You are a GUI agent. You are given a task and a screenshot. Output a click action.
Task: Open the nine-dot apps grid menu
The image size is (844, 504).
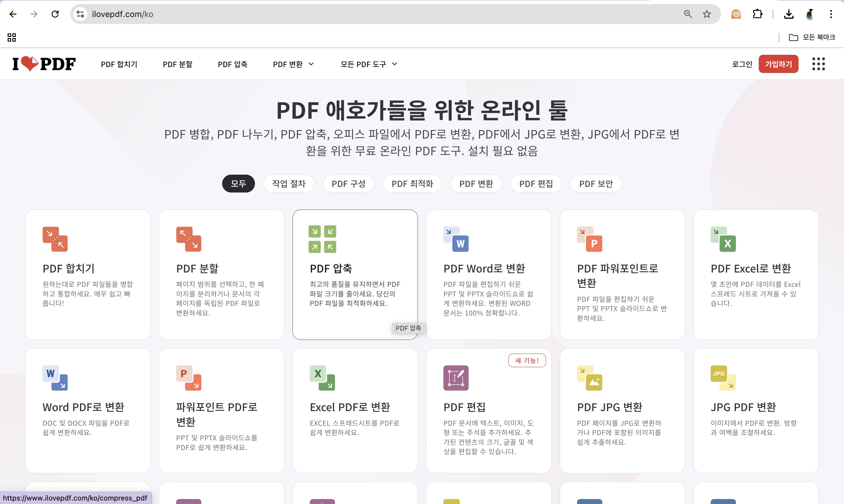click(818, 64)
